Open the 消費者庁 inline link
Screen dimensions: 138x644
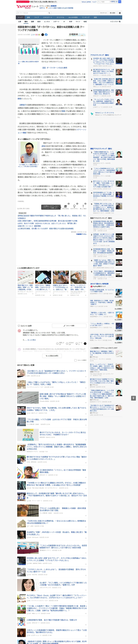tap(23, 105)
